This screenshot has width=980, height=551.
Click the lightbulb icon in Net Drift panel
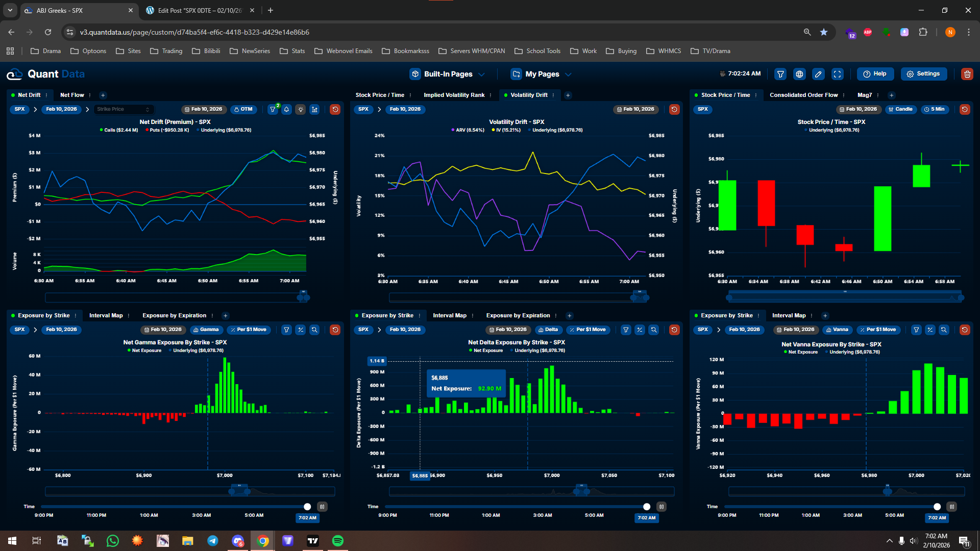click(301, 109)
